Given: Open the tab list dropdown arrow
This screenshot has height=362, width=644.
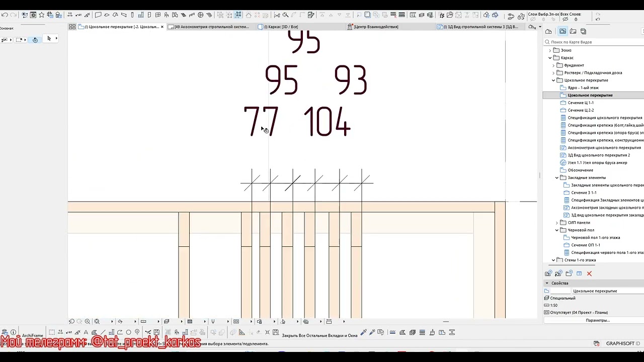Looking at the screenshot, I should pyautogui.click(x=540, y=27).
